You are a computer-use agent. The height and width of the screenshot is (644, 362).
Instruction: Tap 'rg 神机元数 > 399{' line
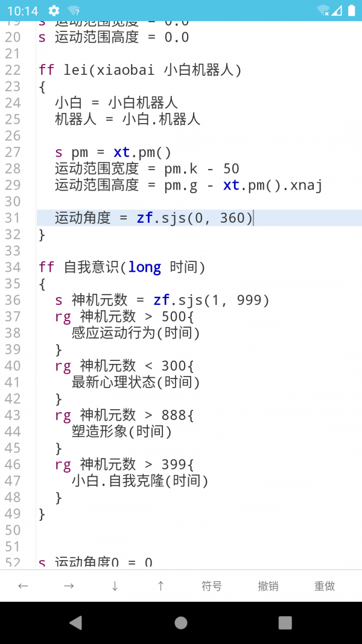click(x=124, y=465)
